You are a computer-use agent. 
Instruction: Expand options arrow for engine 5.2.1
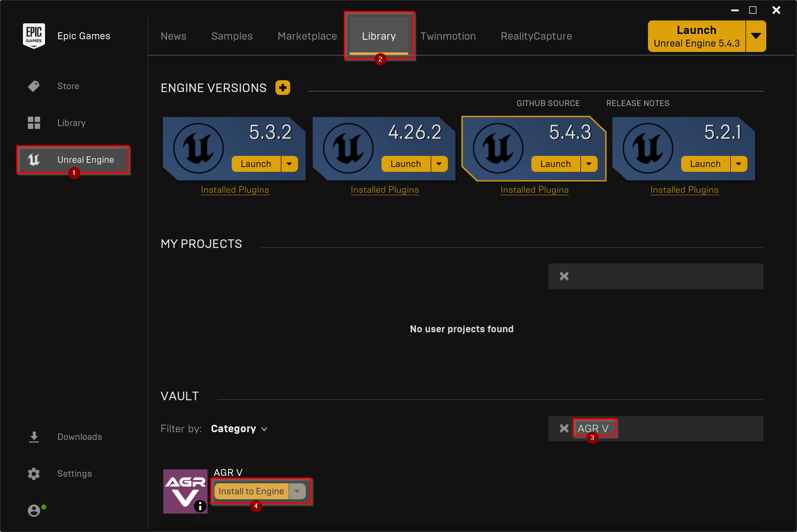(x=739, y=164)
